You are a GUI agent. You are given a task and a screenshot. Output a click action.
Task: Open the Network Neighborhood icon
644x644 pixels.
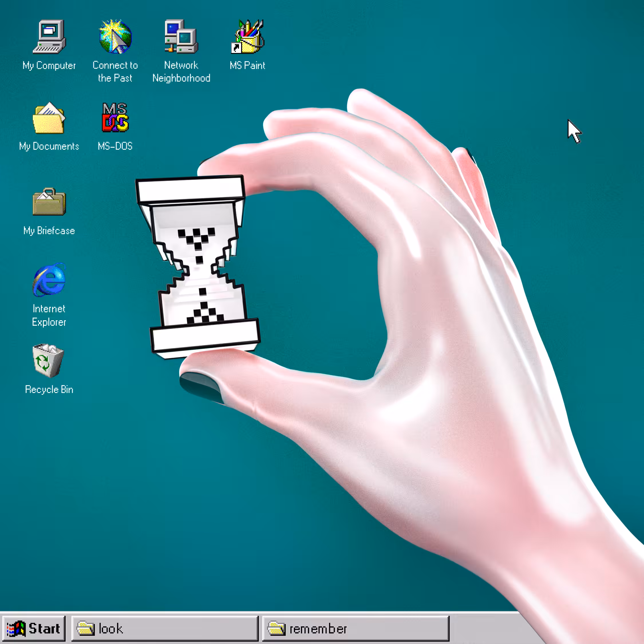pos(181,37)
